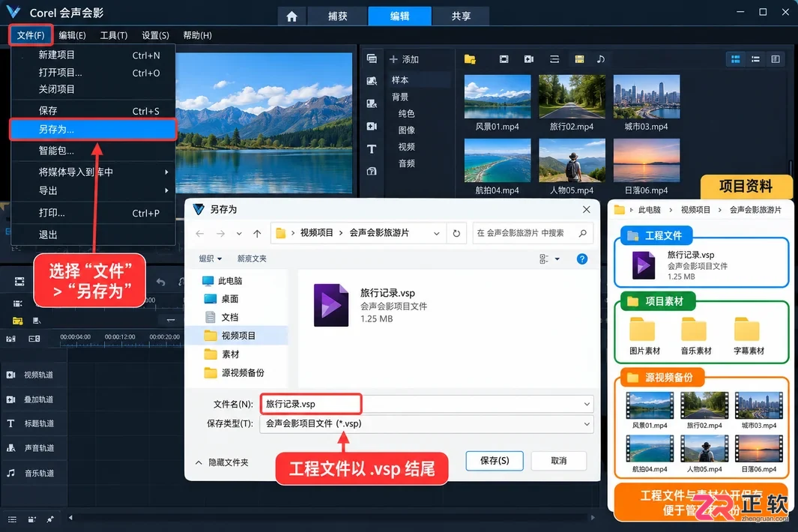Choose 打开项目... menu entry

93,72
